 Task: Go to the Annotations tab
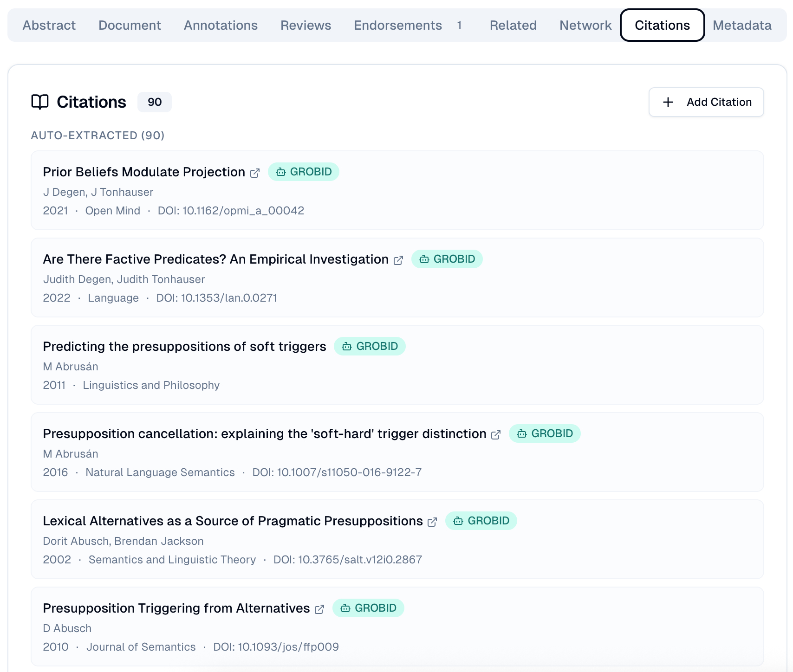(x=221, y=25)
